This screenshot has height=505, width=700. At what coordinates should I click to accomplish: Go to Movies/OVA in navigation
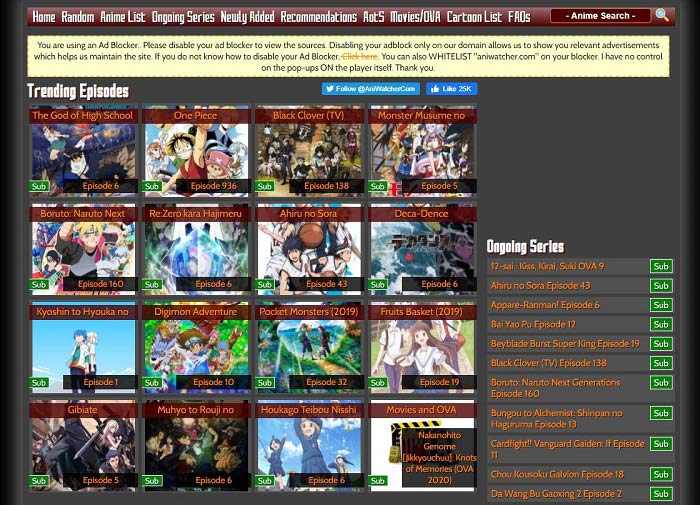click(x=415, y=17)
